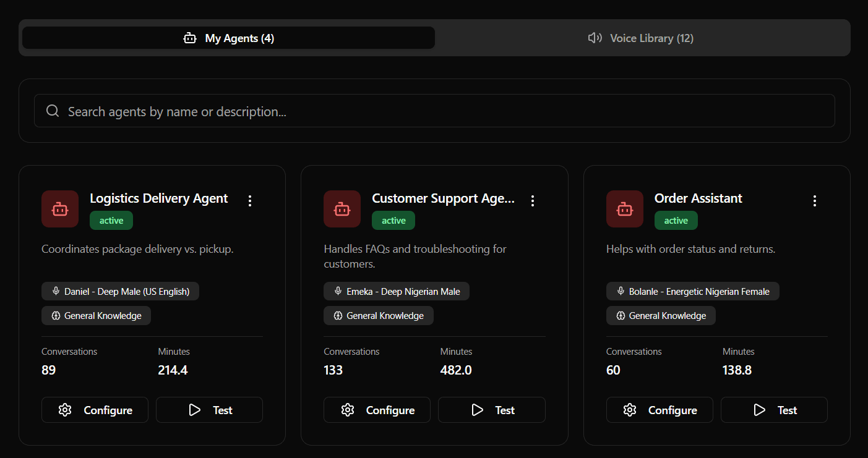Click the Customer Support Agent robot icon
868x458 pixels.
[x=342, y=209]
